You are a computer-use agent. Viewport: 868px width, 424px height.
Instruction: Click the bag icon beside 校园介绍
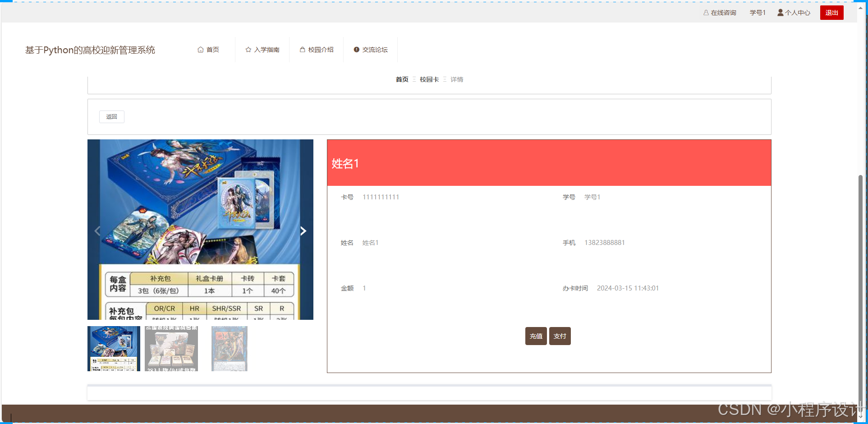click(303, 50)
